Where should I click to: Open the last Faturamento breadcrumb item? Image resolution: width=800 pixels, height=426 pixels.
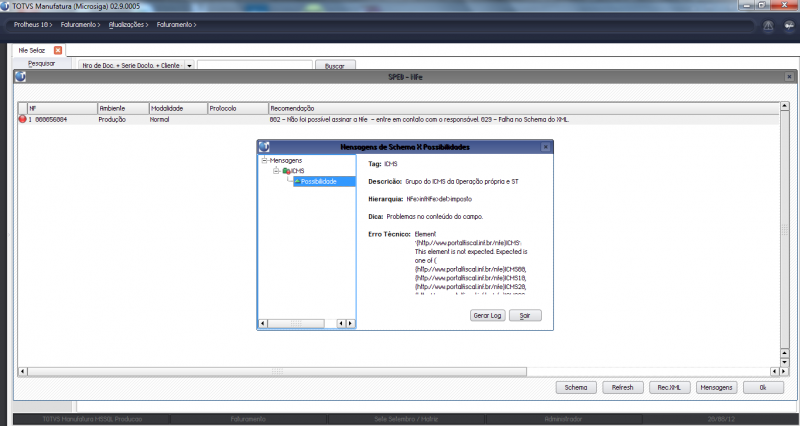(x=176, y=24)
